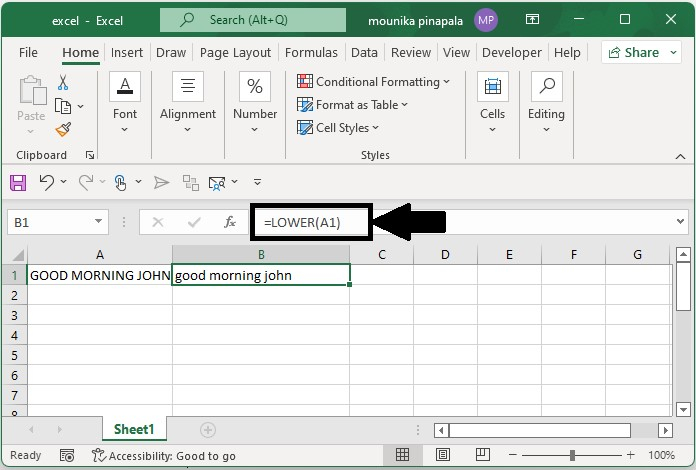The width and height of the screenshot is (696, 470).
Task: Undo the last action
Action: [46, 182]
